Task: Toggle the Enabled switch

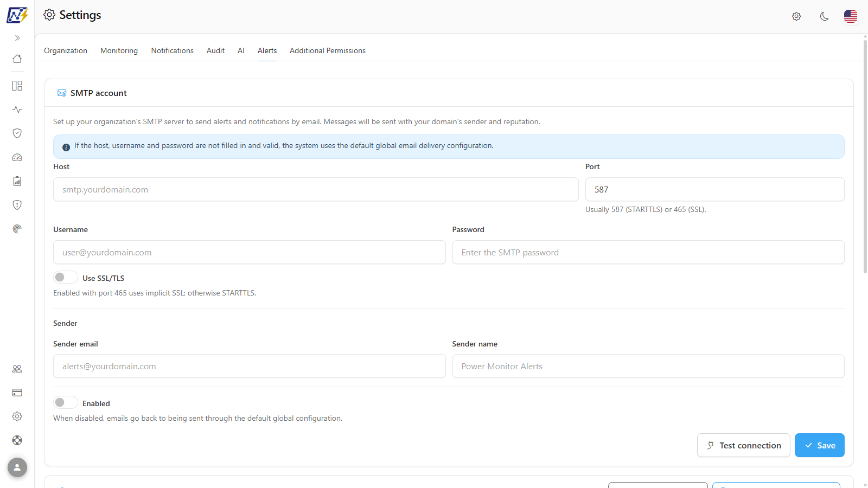Action: pos(66,402)
